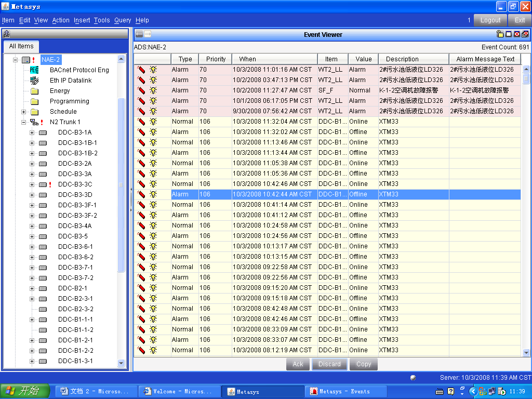Click the close-all-panels icon in Event Viewer header

525,34
